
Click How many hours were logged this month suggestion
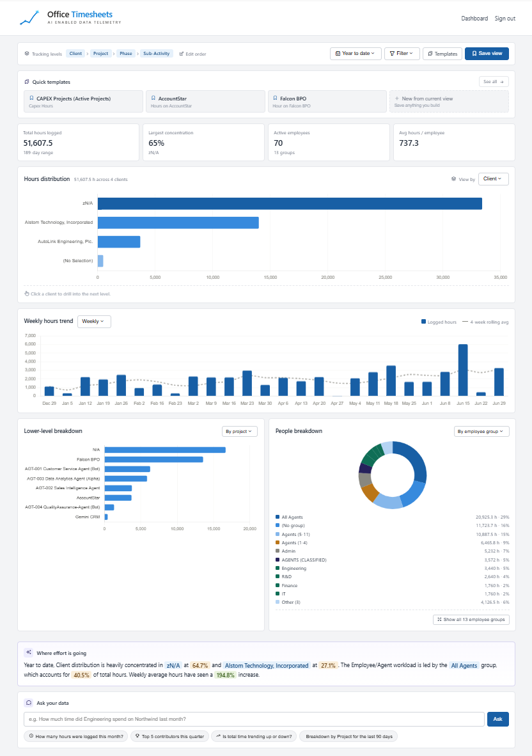(76, 736)
